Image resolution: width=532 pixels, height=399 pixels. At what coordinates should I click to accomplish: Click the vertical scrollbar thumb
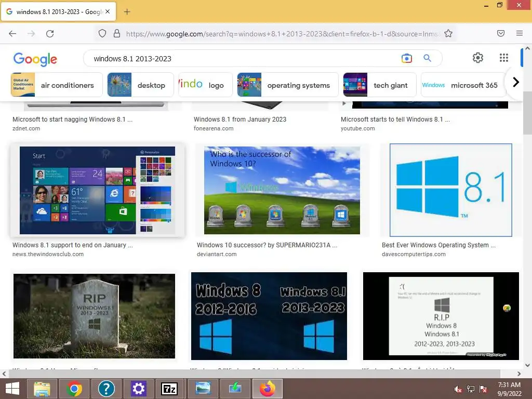[527, 113]
